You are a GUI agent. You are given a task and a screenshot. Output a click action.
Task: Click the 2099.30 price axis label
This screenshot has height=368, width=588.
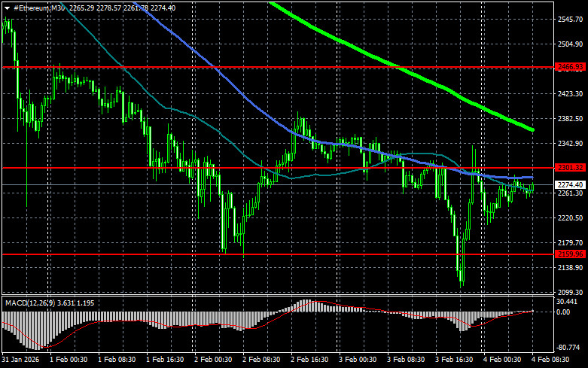coord(571,292)
